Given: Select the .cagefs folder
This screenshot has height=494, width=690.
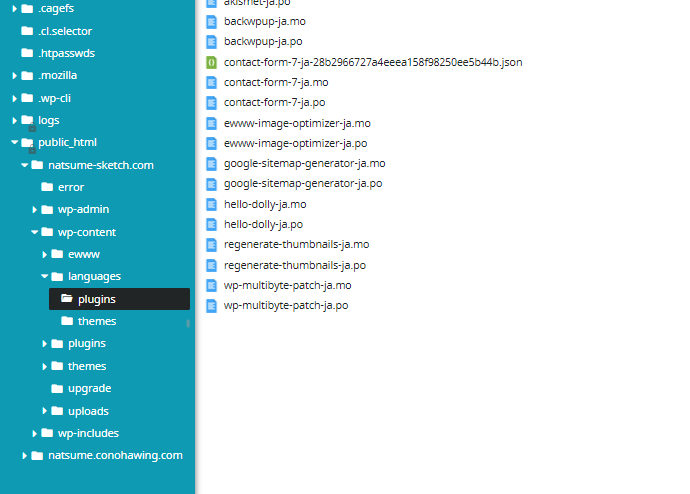Looking at the screenshot, I should [48, 8].
